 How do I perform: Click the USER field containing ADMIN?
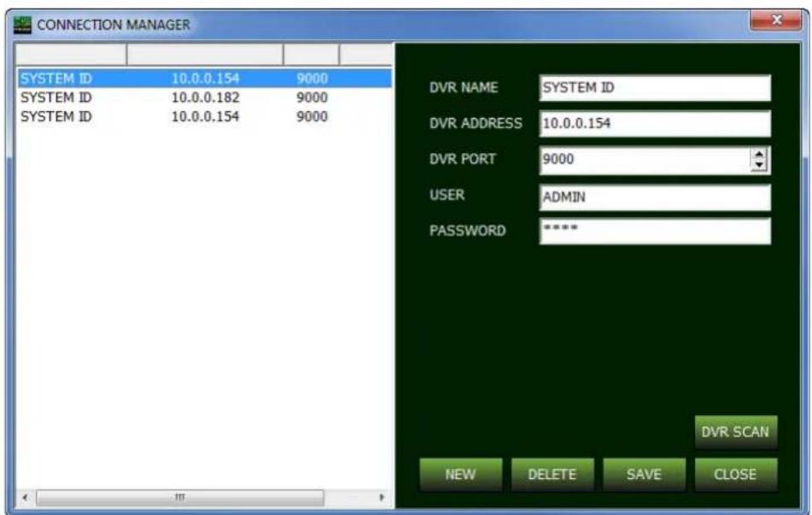pyautogui.click(x=655, y=197)
